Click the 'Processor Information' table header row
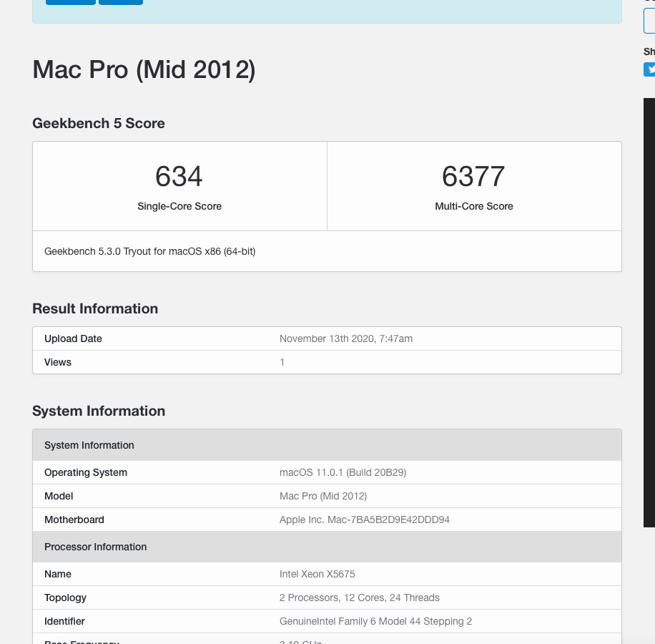Screen dimensions: 655x644 pyautogui.click(x=327, y=547)
